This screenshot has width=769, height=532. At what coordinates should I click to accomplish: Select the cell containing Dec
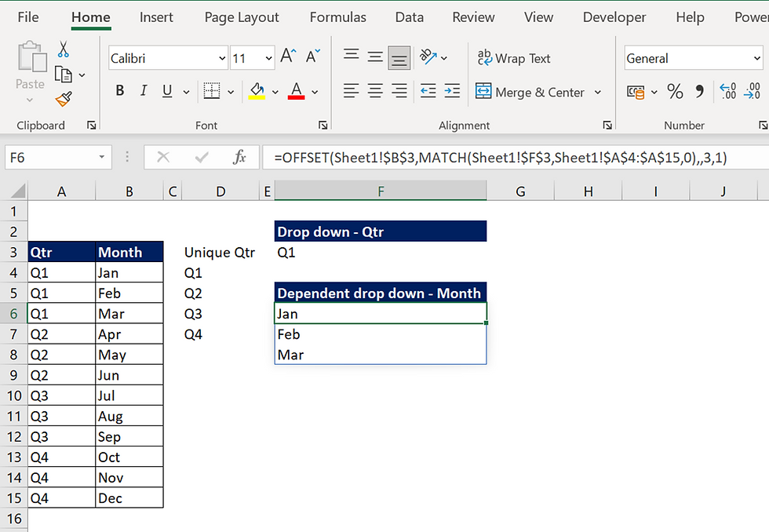pos(129,497)
